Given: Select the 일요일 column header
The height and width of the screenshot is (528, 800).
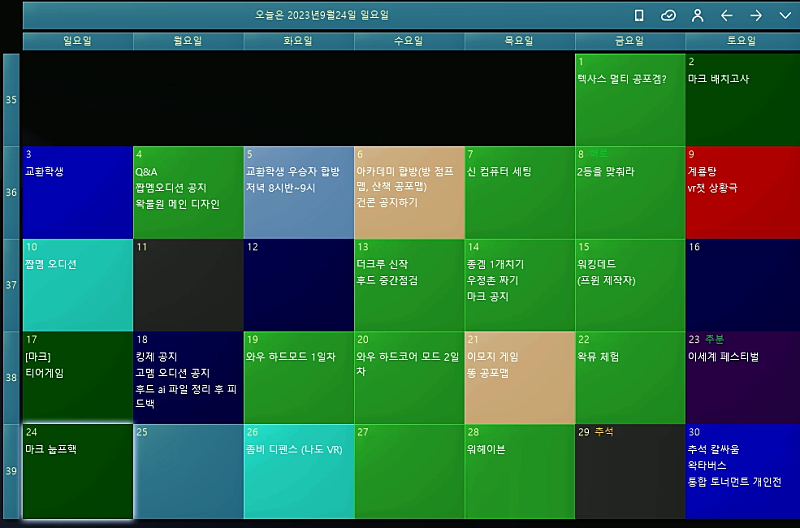Looking at the screenshot, I should pos(78,41).
